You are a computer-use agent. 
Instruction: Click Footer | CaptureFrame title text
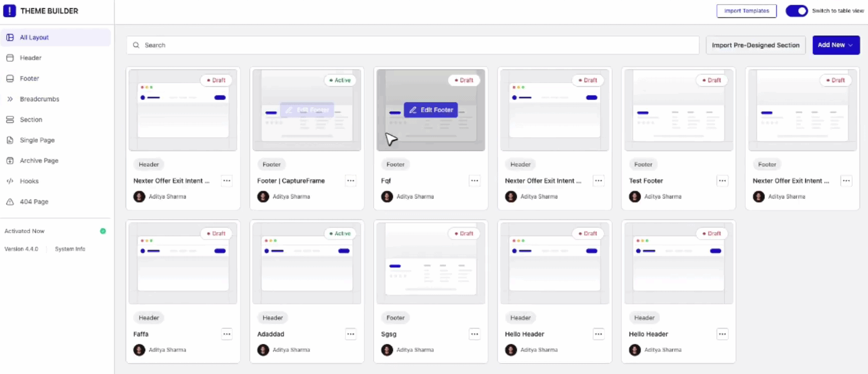tap(291, 181)
